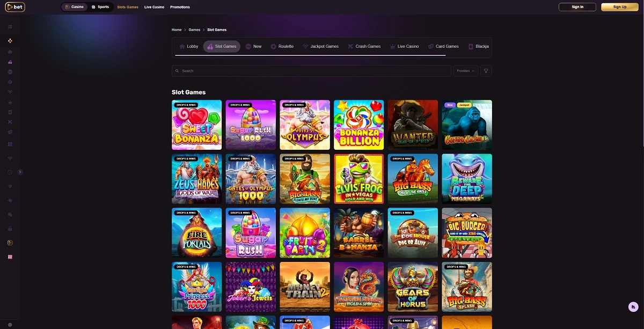The height and width of the screenshot is (329, 644).
Task: Click the Card Games cards icon
Action: click(x=431, y=47)
